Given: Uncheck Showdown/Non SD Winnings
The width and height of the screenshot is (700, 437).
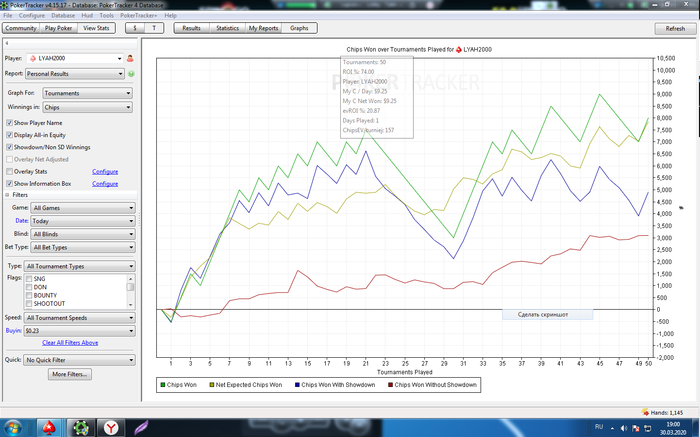Looking at the screenshot, I should (x=9, y=147).
